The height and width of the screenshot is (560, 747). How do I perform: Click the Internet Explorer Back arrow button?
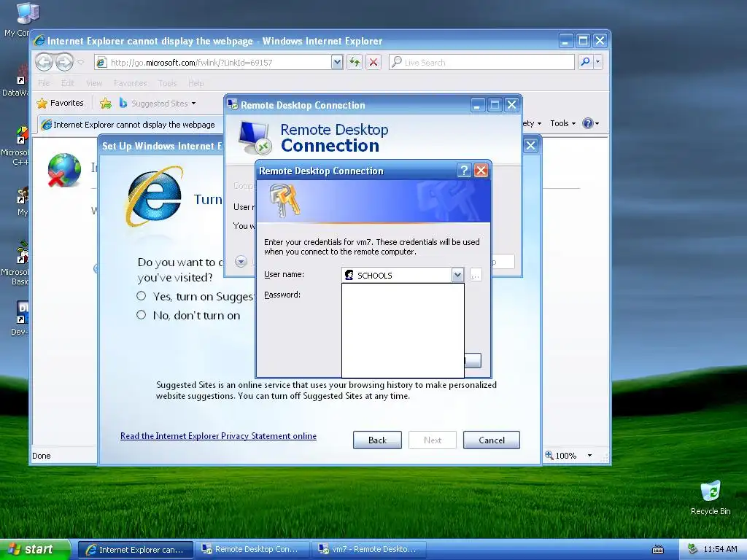(x=44, y=62)
